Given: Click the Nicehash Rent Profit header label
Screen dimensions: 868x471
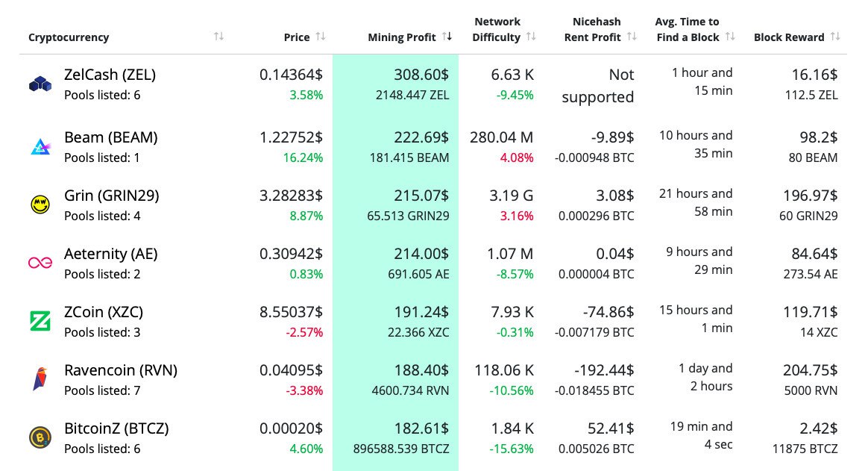Looking at the screenshot, I should coord(593,29).
